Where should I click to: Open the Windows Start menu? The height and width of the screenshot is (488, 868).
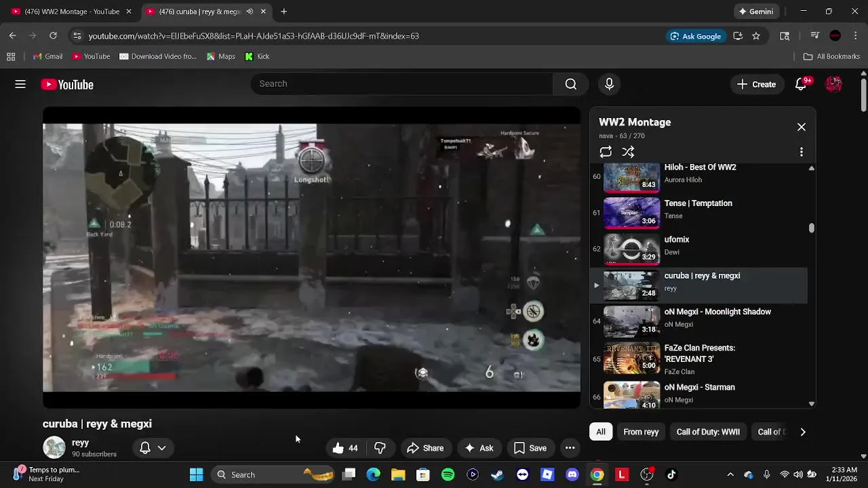(196, 474)
